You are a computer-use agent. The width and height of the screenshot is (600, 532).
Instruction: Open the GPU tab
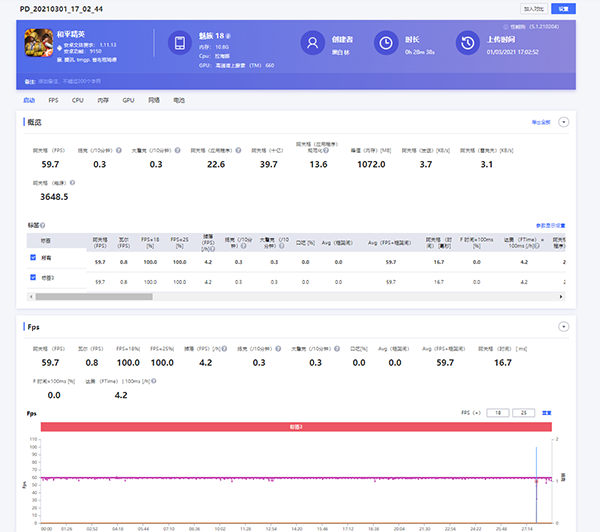(x=128, y=101)
